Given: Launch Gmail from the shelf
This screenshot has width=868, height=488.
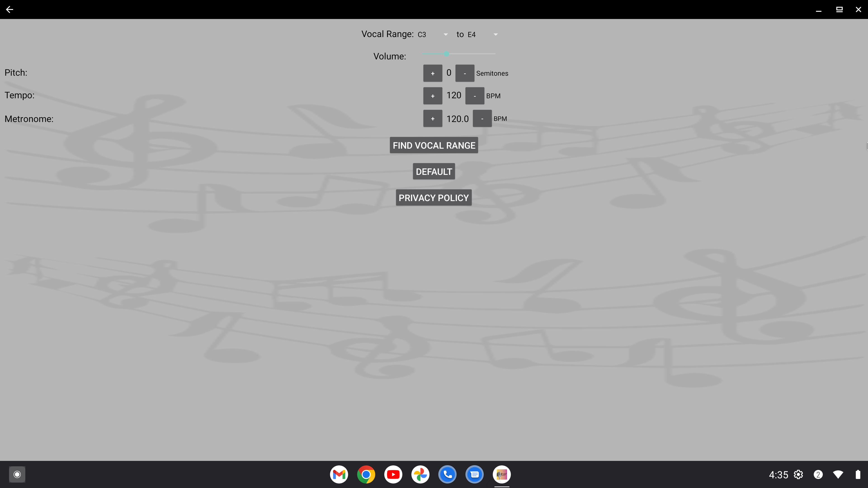Looking at the screenshot, I should tap(339, 474).
